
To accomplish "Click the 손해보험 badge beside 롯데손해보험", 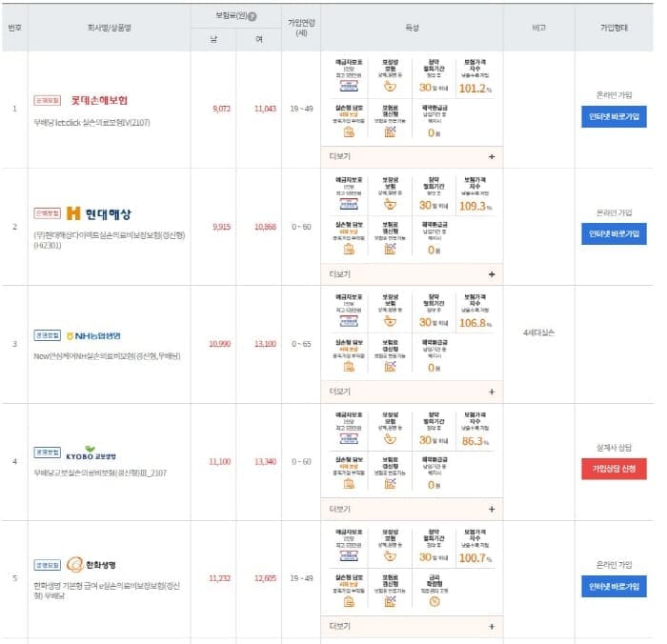I will tap(48, 100).
